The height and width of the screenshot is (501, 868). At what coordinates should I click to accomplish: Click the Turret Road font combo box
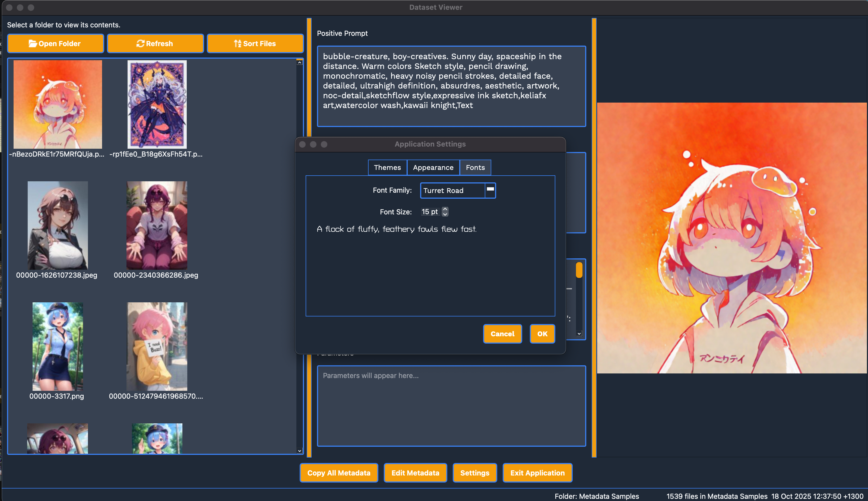(x=452, y=190)
